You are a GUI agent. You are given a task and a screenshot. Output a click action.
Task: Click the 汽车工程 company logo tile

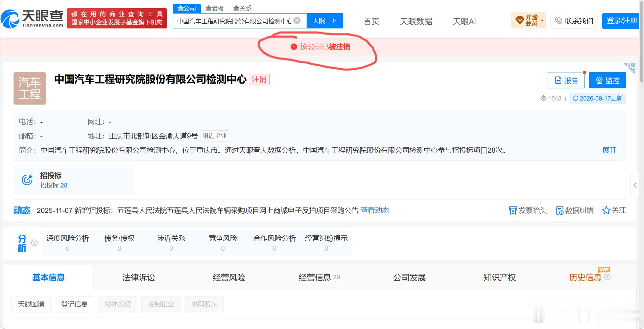(x=30, y=88)
